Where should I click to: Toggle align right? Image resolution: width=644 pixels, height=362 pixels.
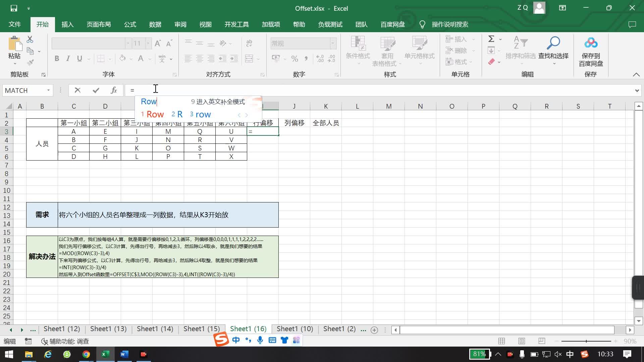click(211, 59)
